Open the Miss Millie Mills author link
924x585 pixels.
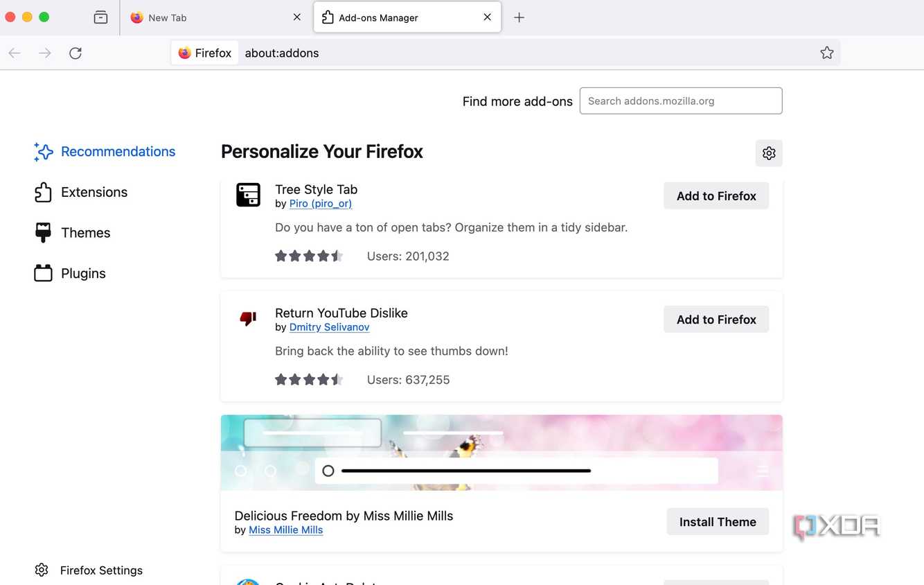285,530
